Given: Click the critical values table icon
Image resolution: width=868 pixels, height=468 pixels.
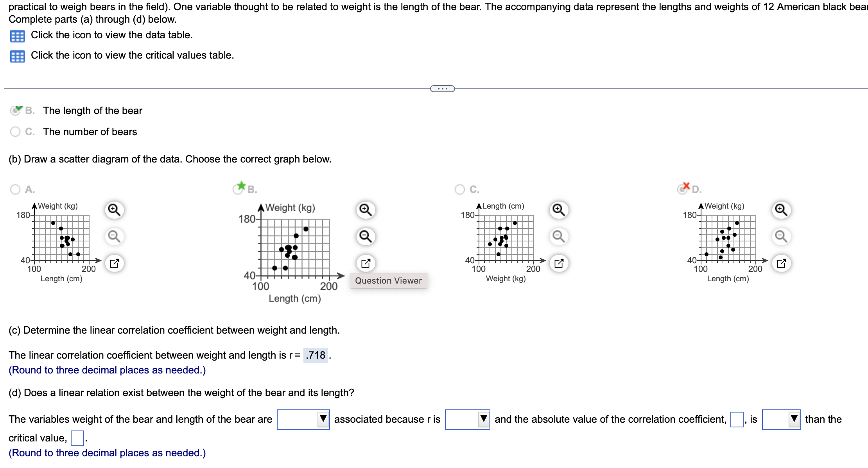Looking at the screenshot, I should pyautogui.click(x=17, y=55).
